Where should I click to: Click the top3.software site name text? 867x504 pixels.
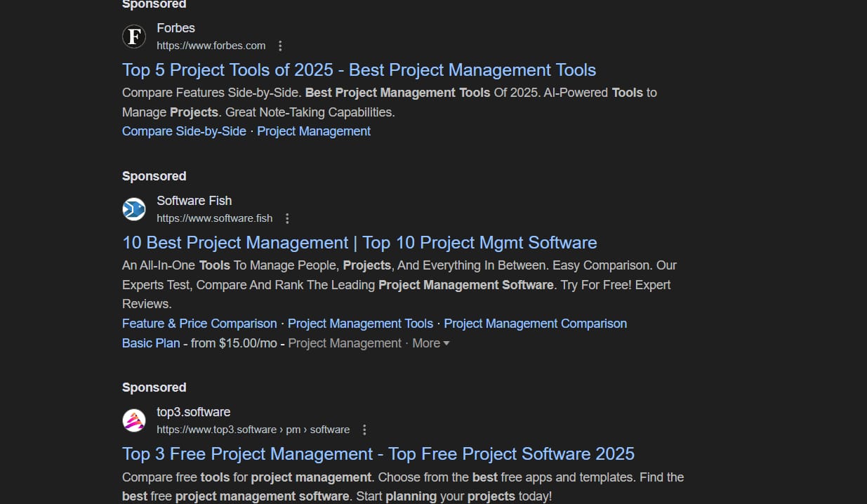(x=193, y=412)
